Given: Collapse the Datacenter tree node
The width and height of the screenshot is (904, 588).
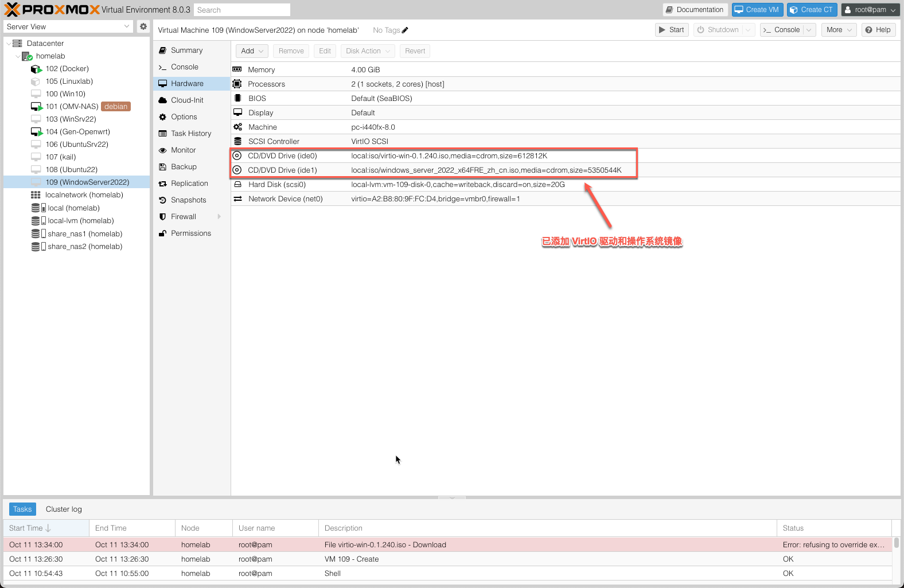Looking at the screenshot, I should [8, 44].
